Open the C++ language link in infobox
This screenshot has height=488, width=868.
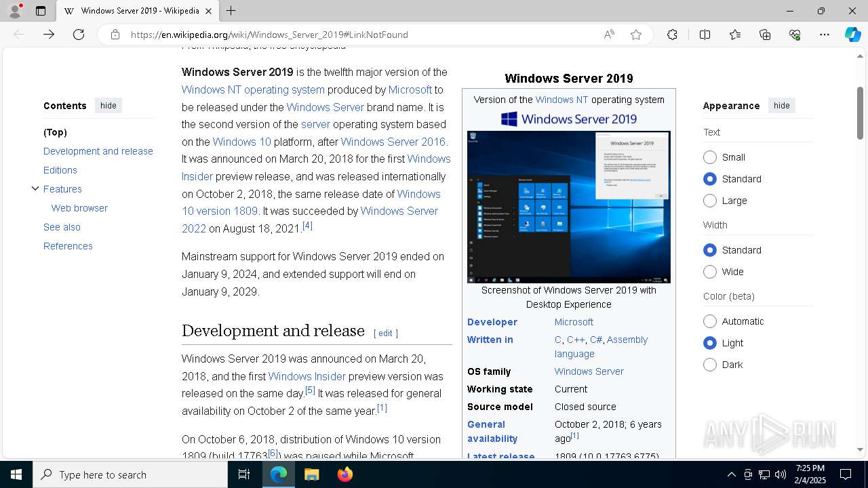[576, 340]
